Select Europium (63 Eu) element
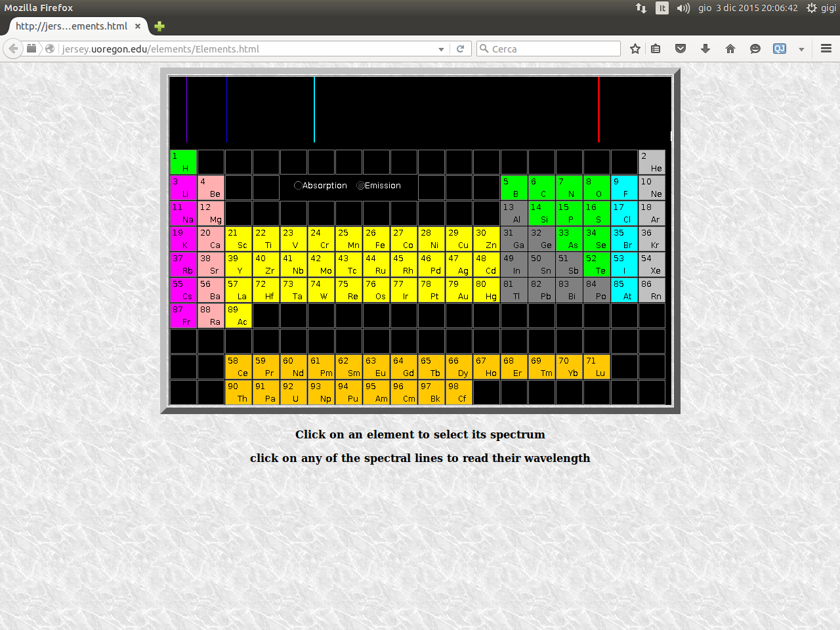The height and width of the screenshot is (630, 840). (377, 367)
